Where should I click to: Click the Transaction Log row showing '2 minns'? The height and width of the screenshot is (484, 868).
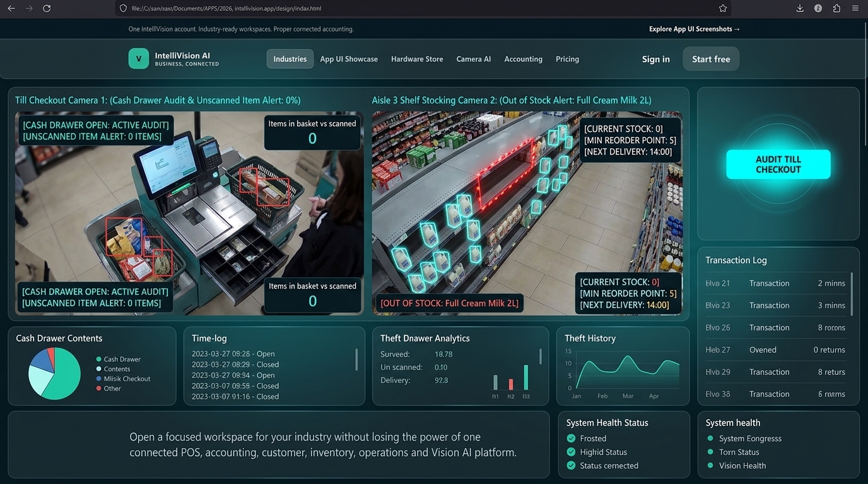tap(775, 284)
